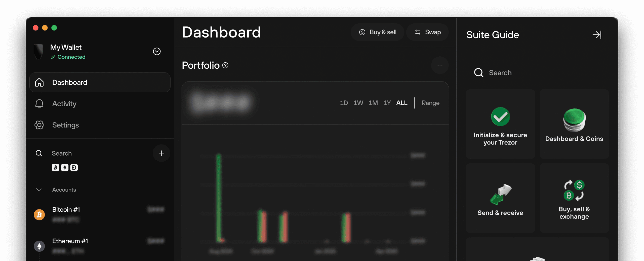The image size is (644, 261).
Task: Filter accounts by the Bitcoin coin icon
Action: click(x=56, y=167)
